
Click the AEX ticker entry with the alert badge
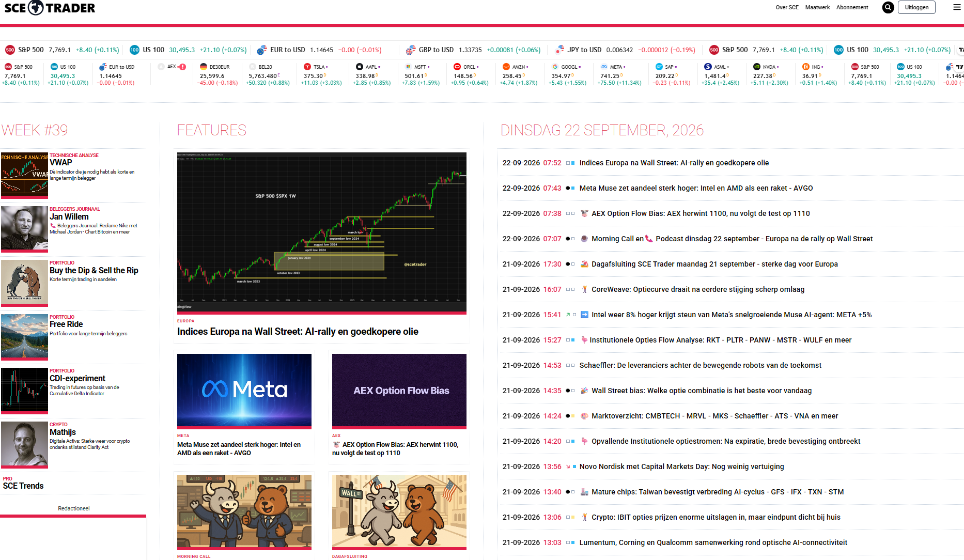[x=172, y=67]
